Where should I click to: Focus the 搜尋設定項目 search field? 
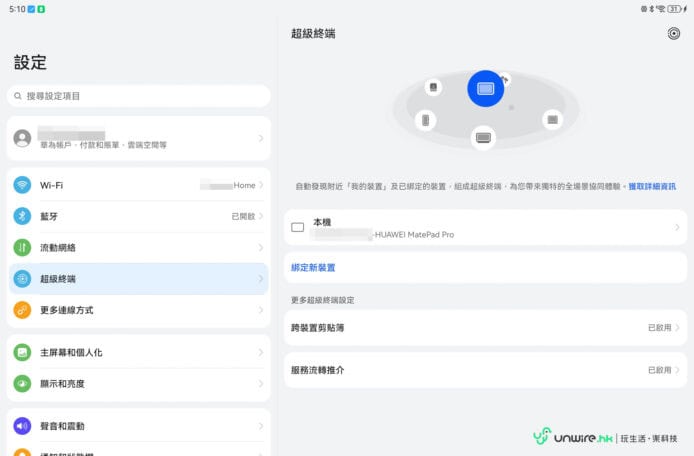pos(138,96)
